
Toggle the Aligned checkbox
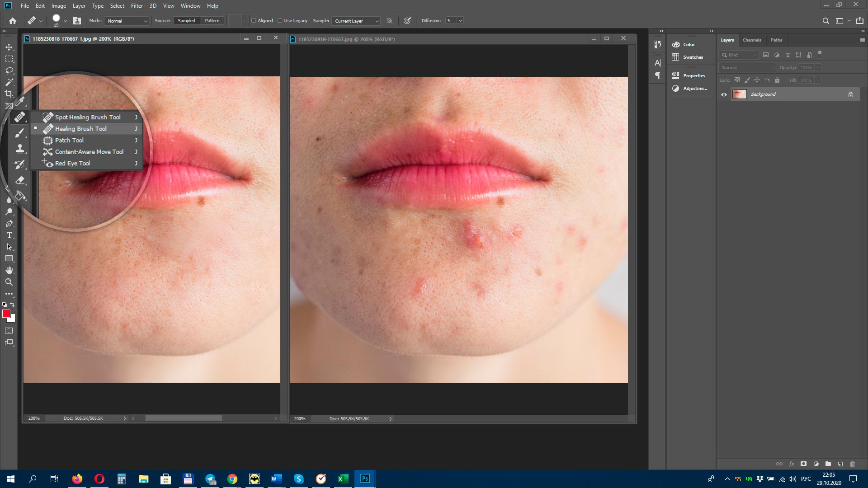[x=253, y=20]
